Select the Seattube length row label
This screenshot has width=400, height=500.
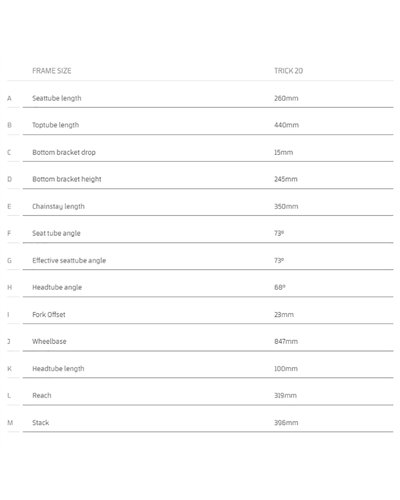[x=57, y=98]
